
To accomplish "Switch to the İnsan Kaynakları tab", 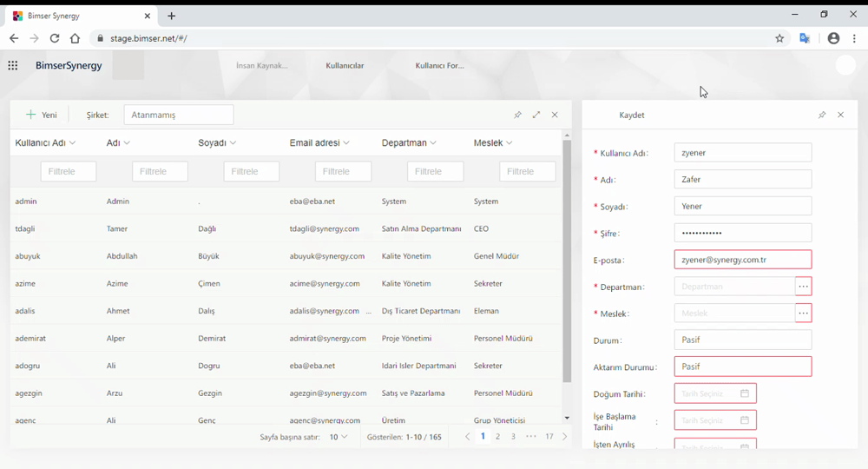I will 261,66.
